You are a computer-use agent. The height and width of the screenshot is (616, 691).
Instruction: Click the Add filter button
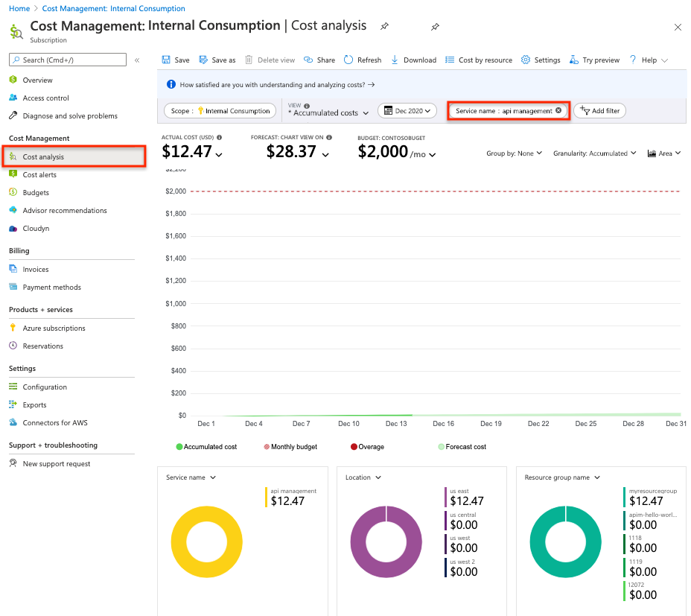pyautogui.click(x=599, y=111)
